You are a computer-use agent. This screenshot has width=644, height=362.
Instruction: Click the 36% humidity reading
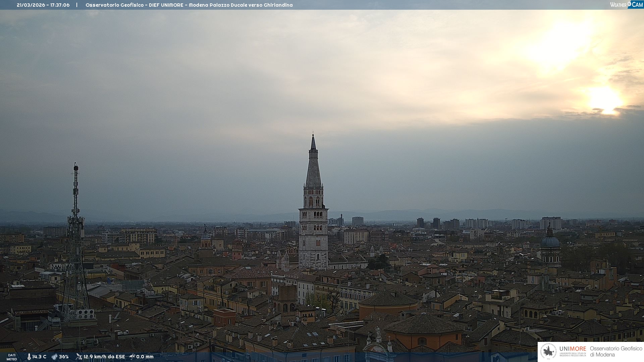[x=64, y=357]
